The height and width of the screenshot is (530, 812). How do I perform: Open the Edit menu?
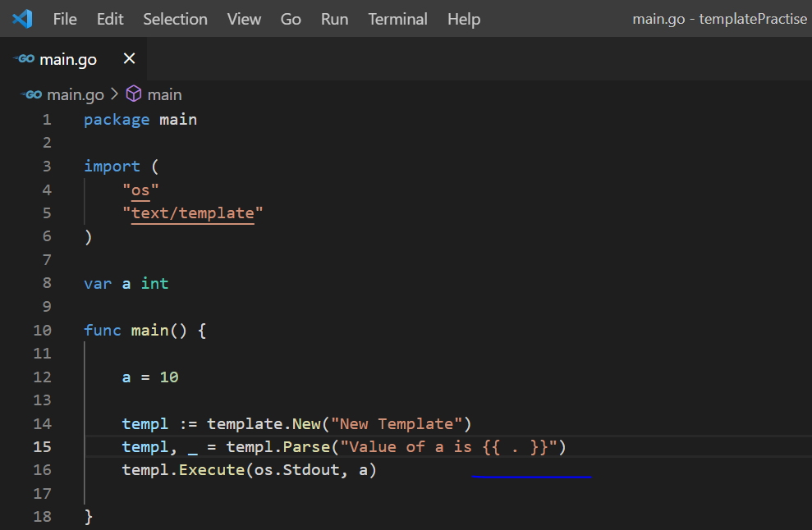coord(110,19)
